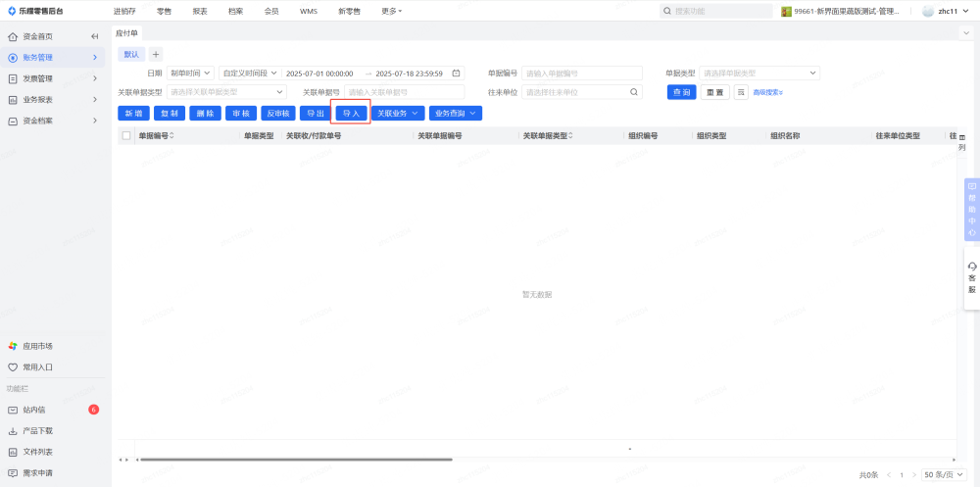Collapse the left sidebar with the fold icon
The image size is (980, 487).
[95, 36]
